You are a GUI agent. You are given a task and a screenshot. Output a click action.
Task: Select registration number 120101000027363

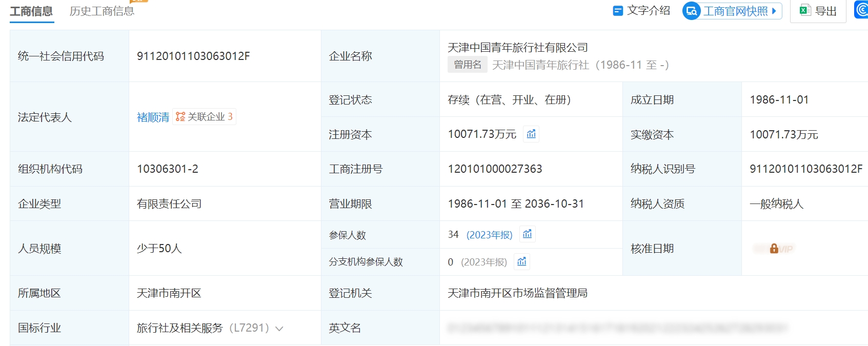[x=495, y=169]
